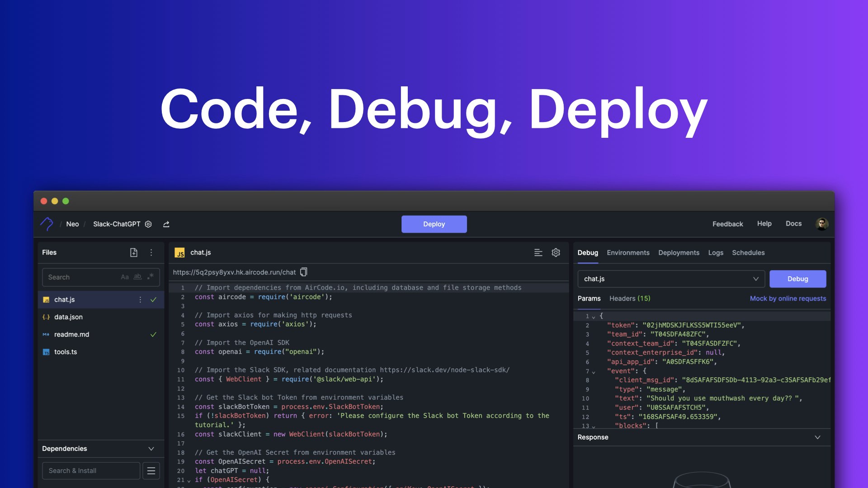Open the Debug panel
This screenshot has width=868, height=488.
pos(587,253)
